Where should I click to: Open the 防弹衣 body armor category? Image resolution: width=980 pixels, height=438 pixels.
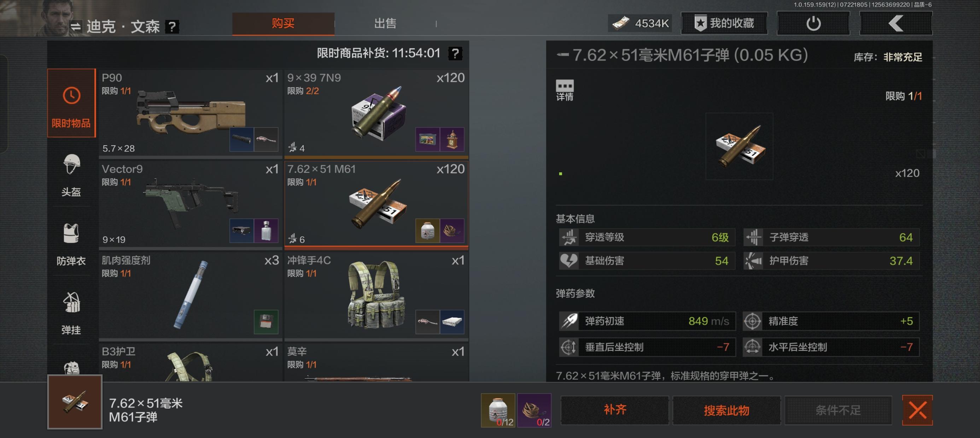coord(71,244)
